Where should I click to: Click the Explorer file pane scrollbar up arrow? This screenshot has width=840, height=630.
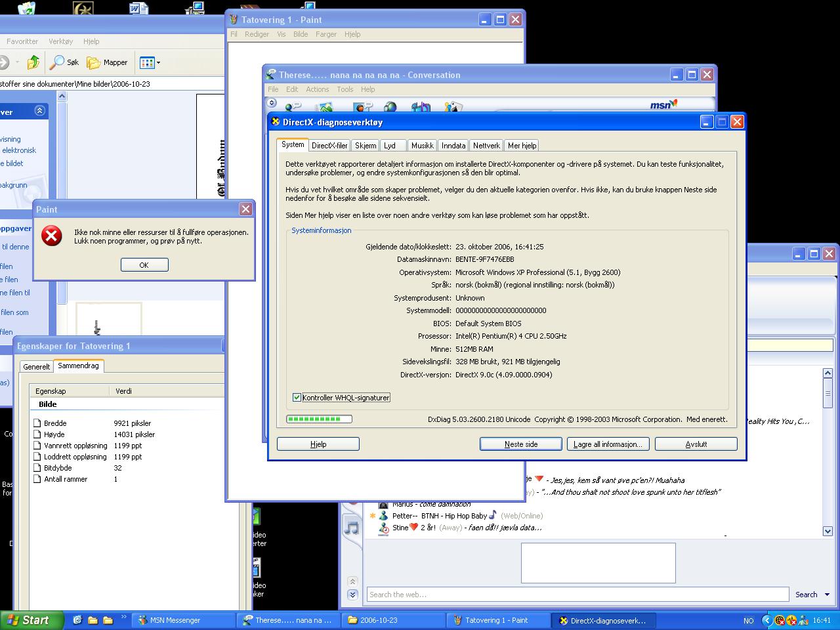click(x=62, y=96)
